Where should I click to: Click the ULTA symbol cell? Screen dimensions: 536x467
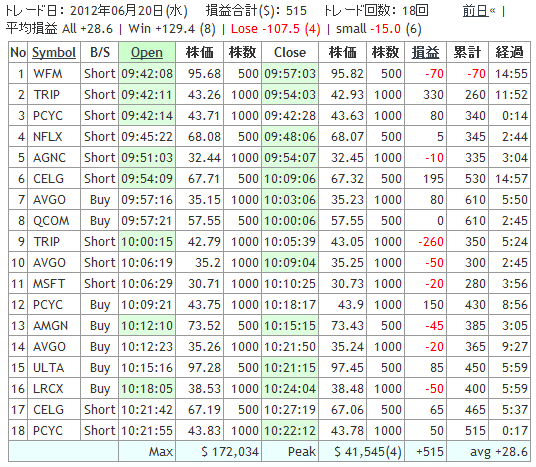coord(48,368)
